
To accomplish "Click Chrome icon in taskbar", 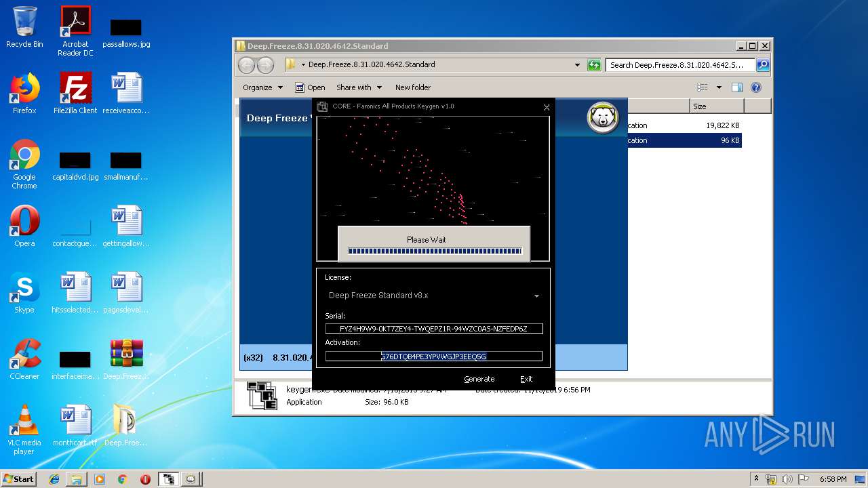I will (122, 479).
